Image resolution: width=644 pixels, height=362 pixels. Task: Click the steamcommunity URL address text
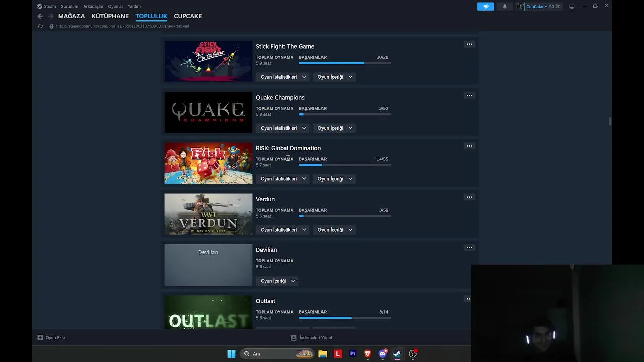122,26
